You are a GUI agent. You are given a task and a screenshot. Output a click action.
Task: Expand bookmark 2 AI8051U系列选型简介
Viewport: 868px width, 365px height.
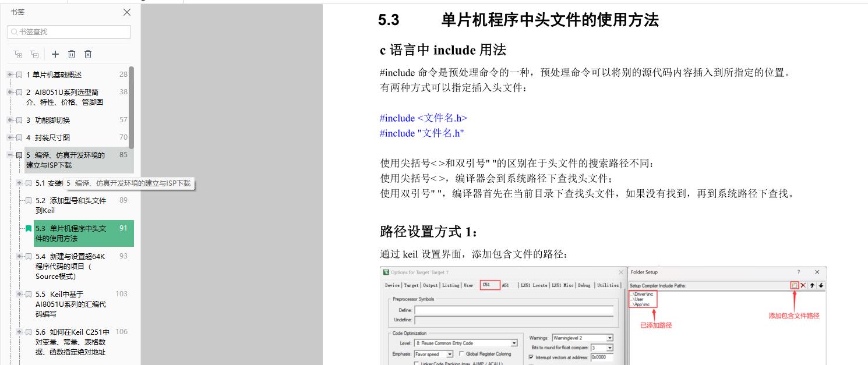tap(10, 92)
